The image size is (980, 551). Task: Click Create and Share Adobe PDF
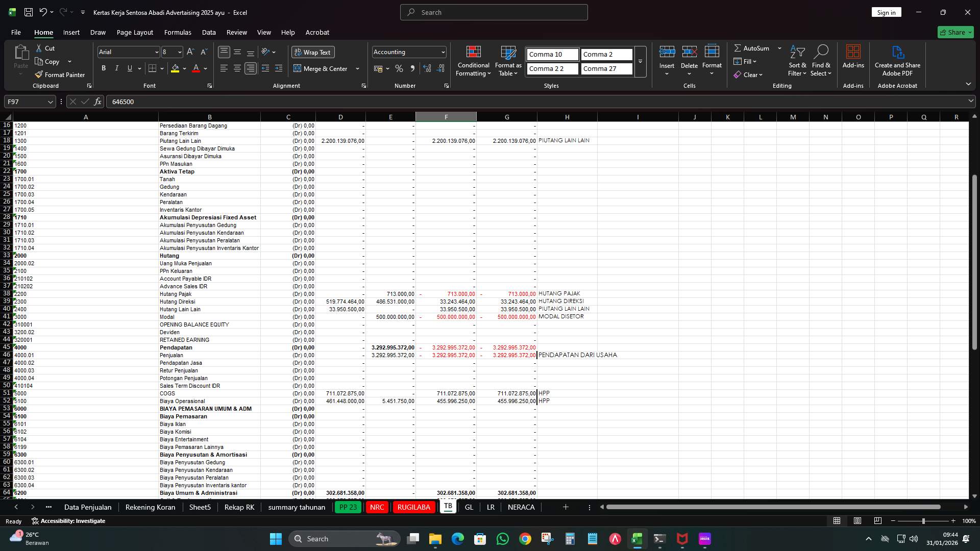[898, 61]
